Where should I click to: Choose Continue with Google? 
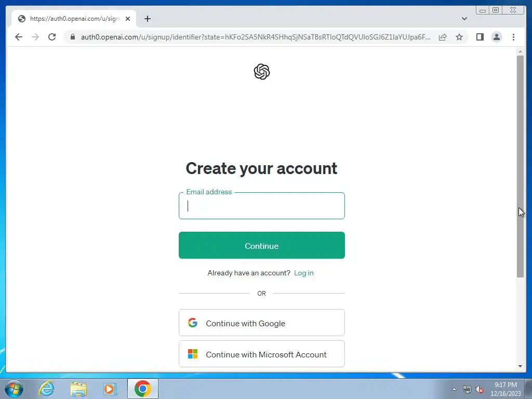tap(262, 323)
